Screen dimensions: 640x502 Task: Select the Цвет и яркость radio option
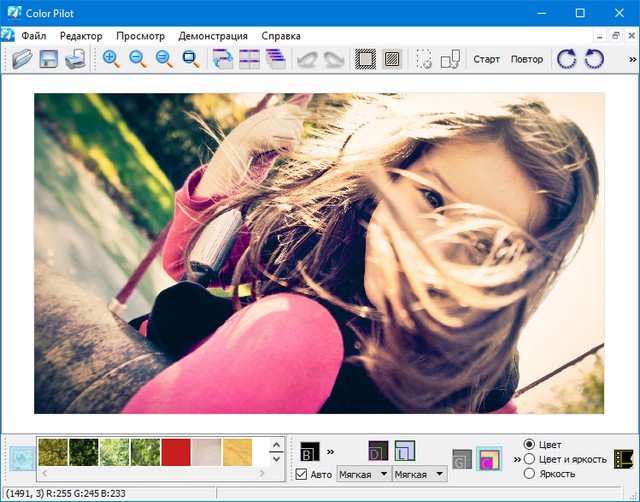click(x=529, y=459)
